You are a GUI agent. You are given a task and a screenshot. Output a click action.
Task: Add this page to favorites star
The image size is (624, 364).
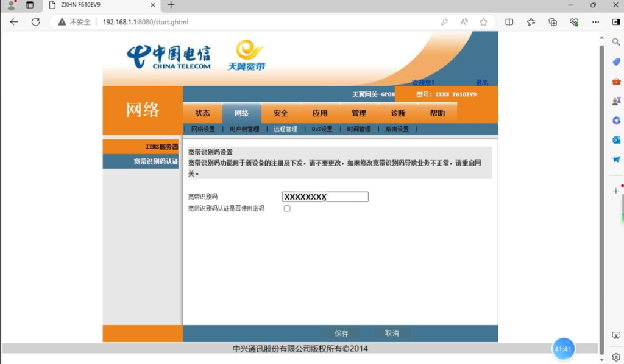point(483,22)
